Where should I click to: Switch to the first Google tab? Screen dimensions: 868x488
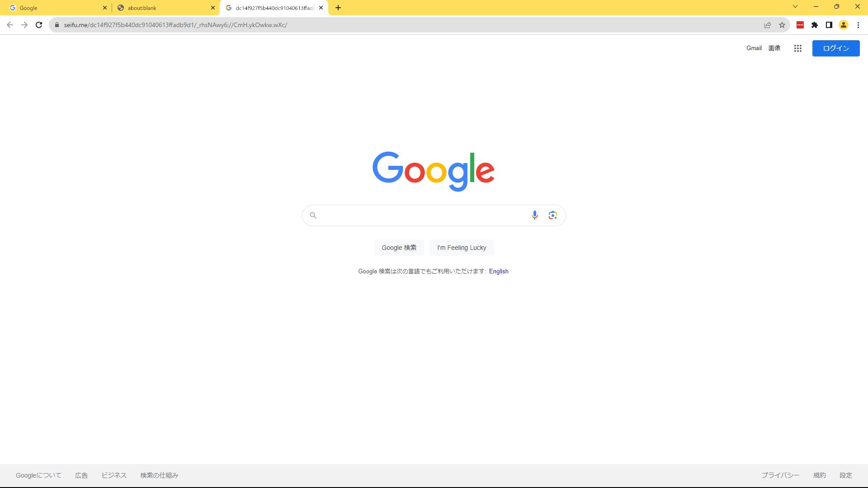click(x=54, y=8)
